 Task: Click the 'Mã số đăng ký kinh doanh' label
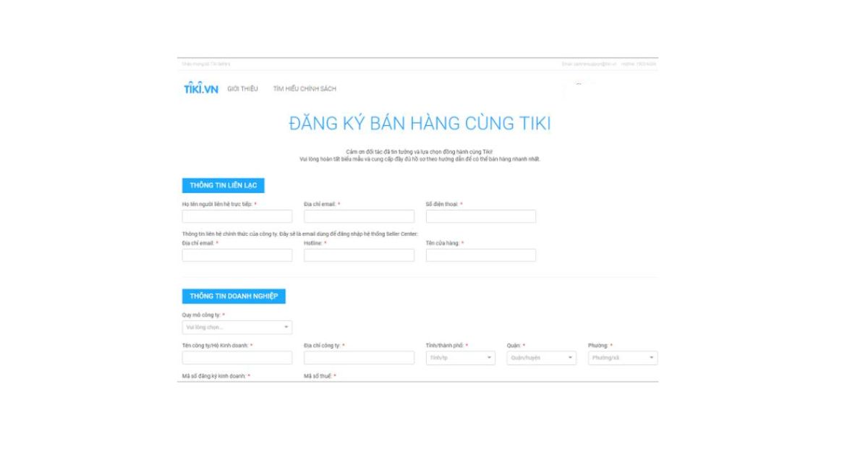coord(216,376)
